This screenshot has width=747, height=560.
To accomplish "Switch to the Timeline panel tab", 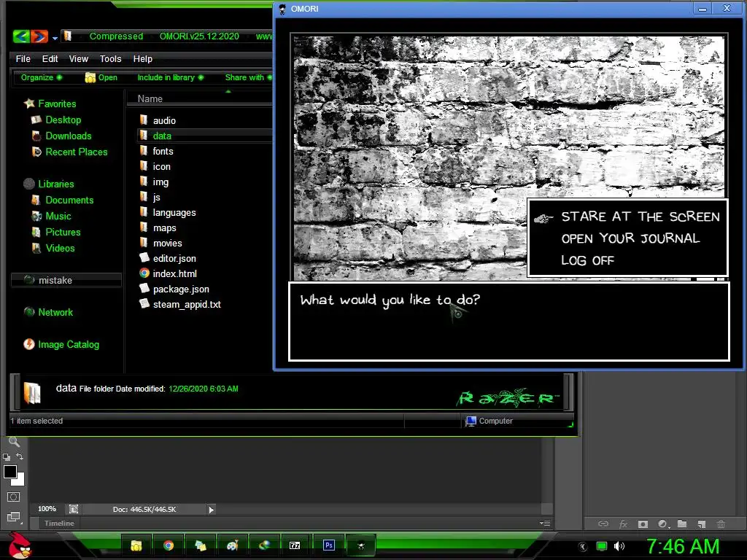I will tap(59, 524).
